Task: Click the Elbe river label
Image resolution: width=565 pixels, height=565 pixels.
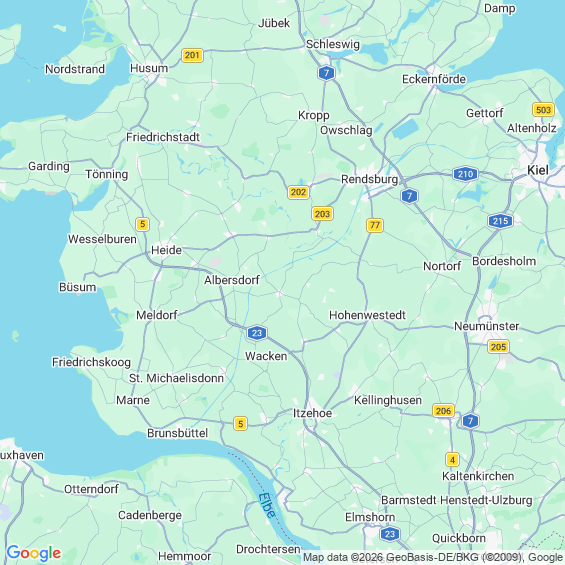Action: pyautogui.click(x=267, y=505)
